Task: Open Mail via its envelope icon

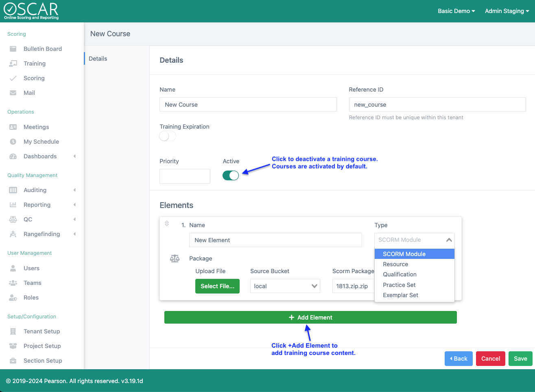Action: pyautogui.click(x=13, y=93)
